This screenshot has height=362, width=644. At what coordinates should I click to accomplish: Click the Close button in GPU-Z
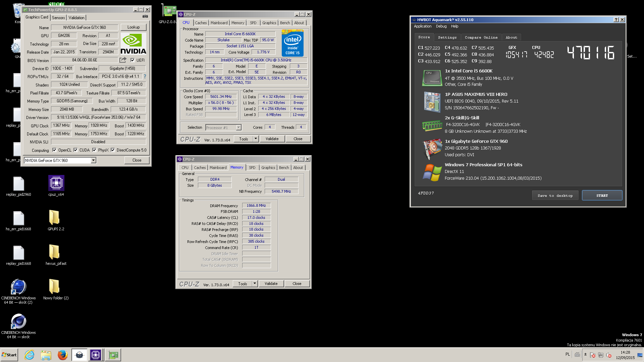pyautogui.click(x=137, y=160)
